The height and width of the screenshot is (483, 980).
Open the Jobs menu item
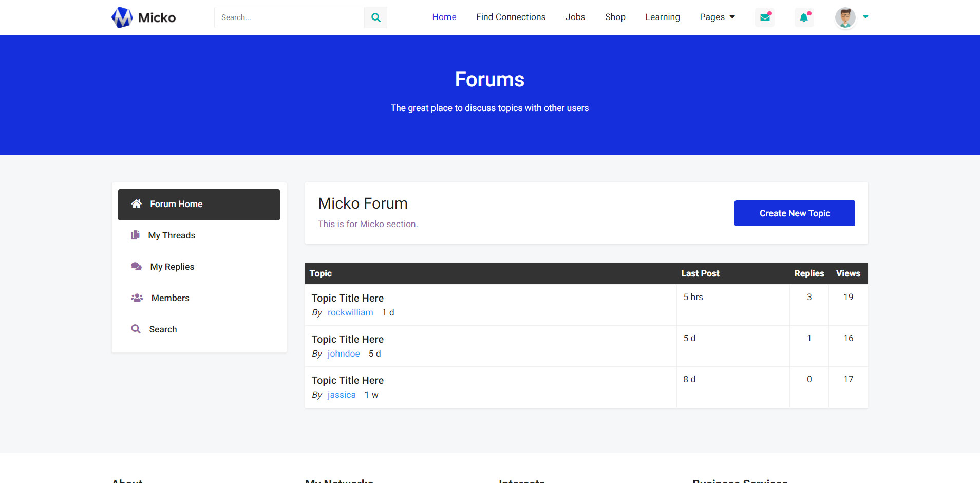575,17
